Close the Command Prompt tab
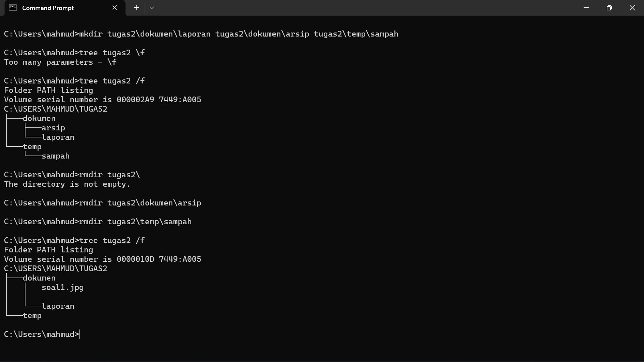Viewport: 644px width, 362px height. click(x=115, y=8)
